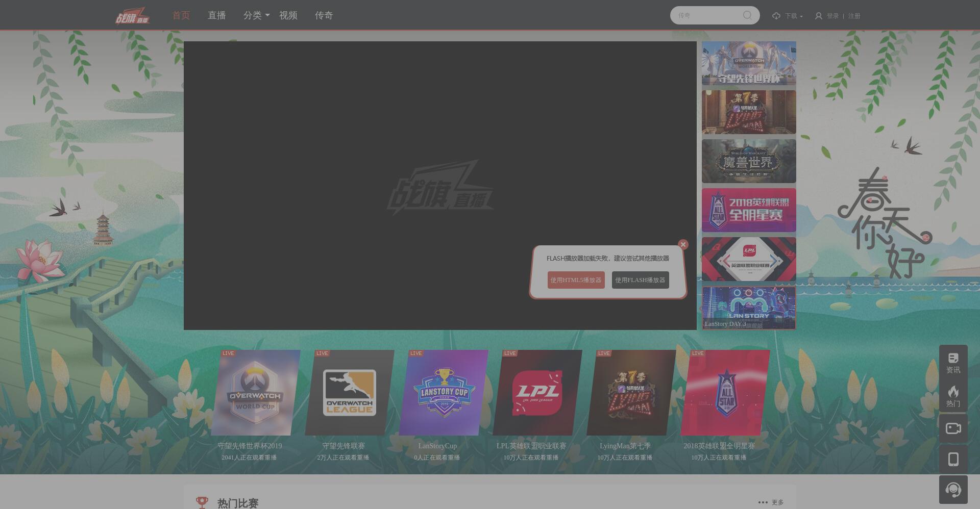Open the 传奇 menu item

[x=324, y=15]
